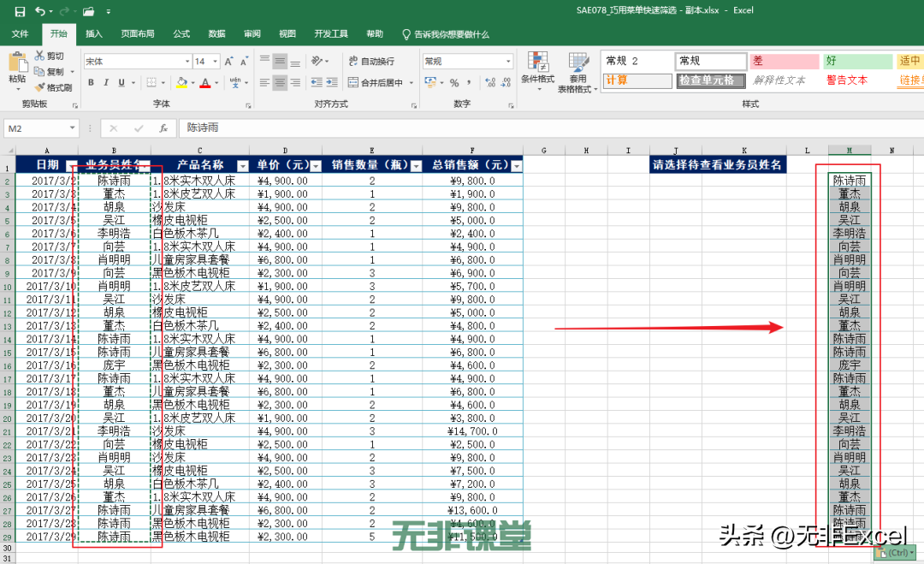This screenshot has width=924, height=564.
Task: Click Wrap Text (自动换行) button
Action: point(371,61)
